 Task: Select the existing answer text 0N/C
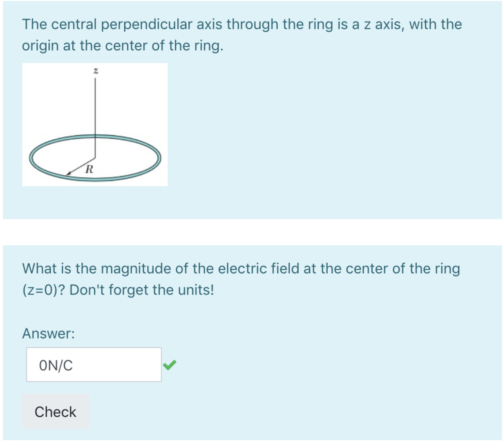pyautogui.click(x=56, y=365)
